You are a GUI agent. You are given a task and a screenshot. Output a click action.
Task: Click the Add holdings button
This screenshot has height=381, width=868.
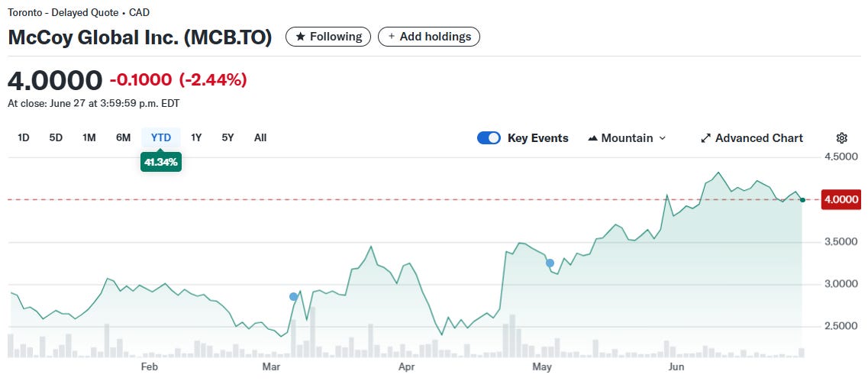click(429, 37)
